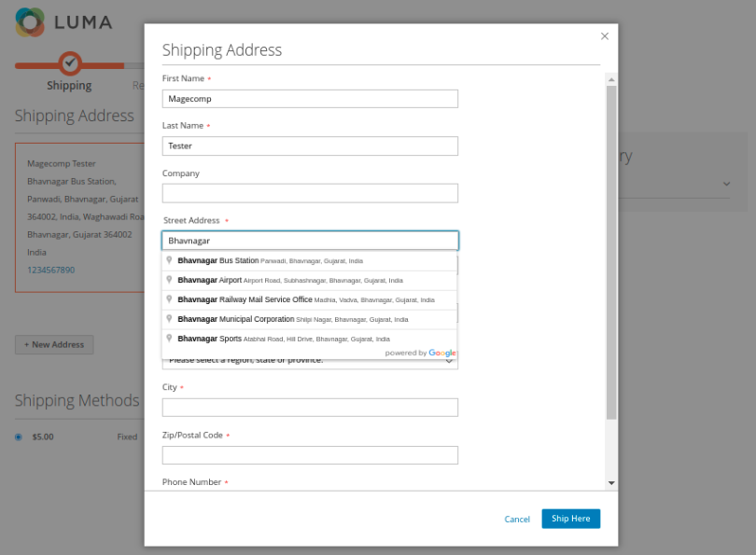Click the City input field
Image resolution: width=756 pixels, height=555 pixels.
pyautogui.click(x=310, y=408)
